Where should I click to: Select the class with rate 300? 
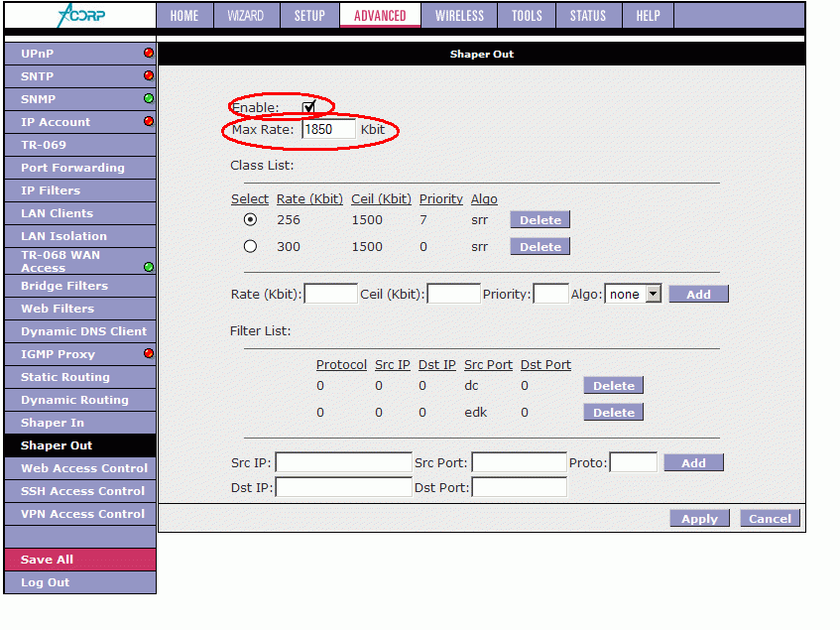(250, 246)
